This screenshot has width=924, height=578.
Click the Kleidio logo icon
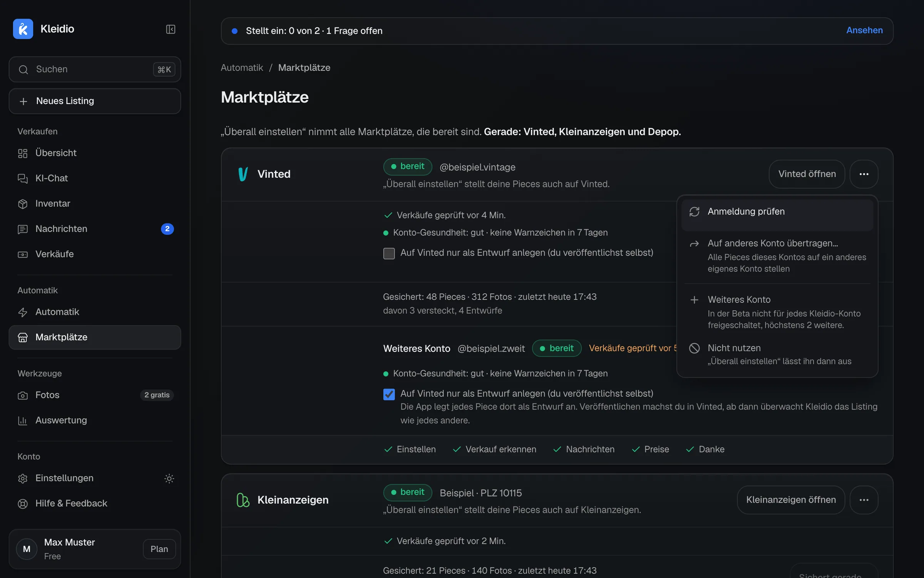tap(23, 29)
